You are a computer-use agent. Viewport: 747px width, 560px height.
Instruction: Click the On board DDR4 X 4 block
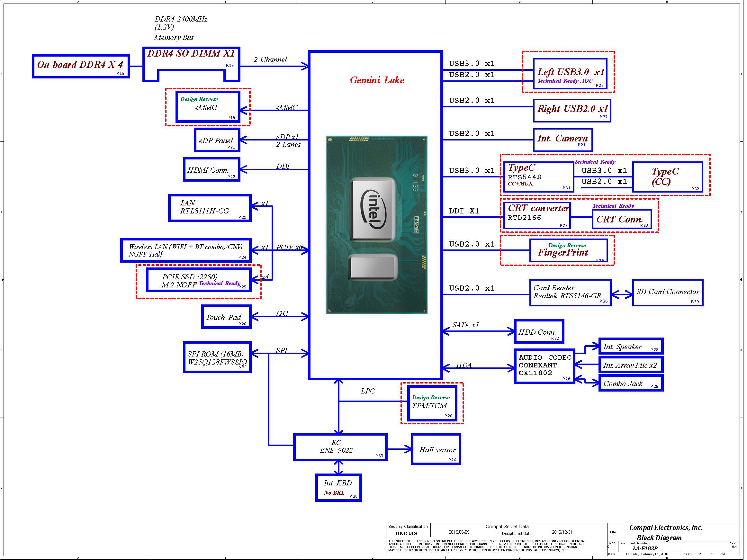tap(81, 66)
